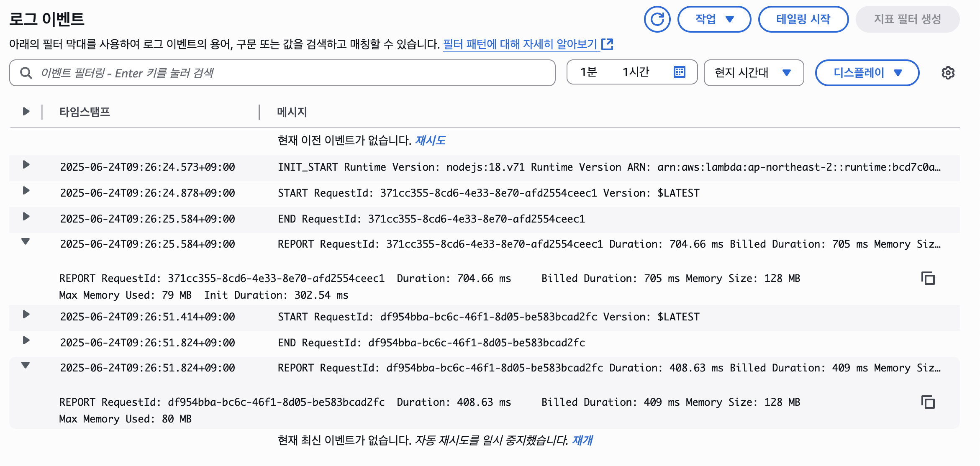
Task: Click external link icon beside filter pattern link
Action: click(607, 44)
